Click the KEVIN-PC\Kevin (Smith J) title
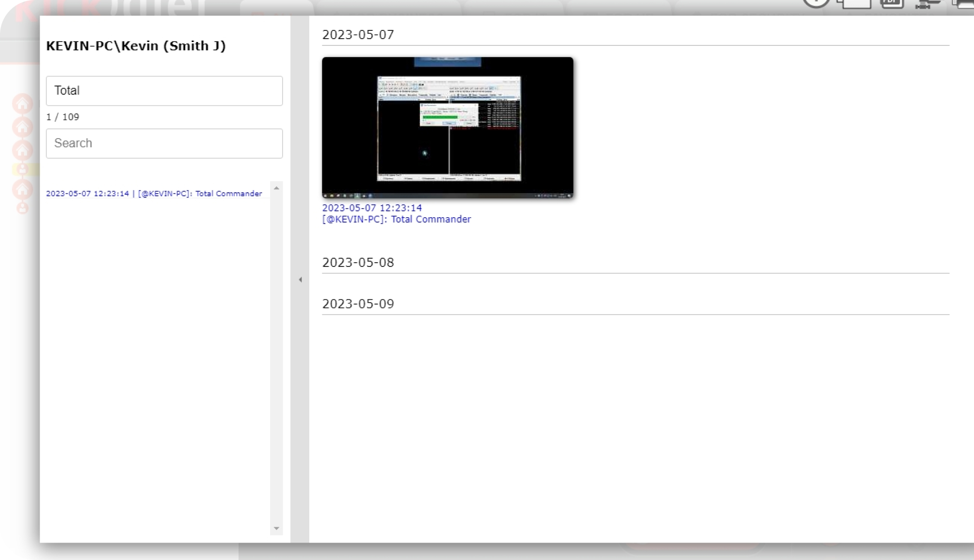 (x=136, y=46)
